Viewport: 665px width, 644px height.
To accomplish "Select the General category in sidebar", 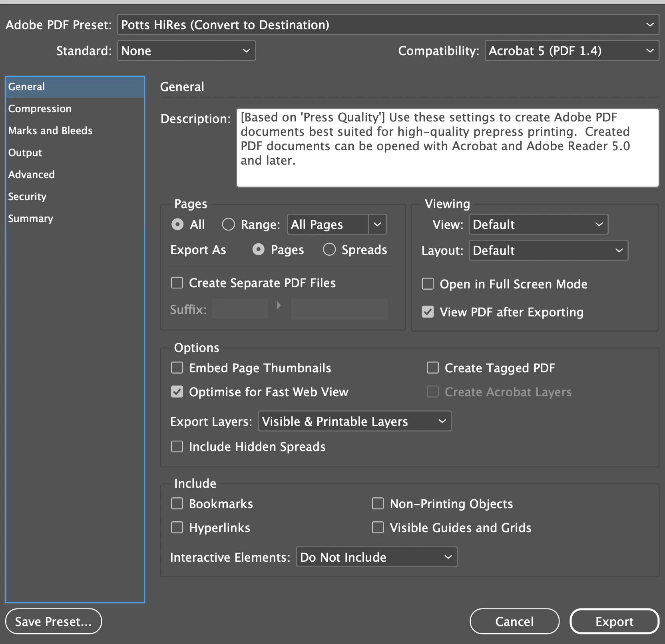I will pyautogui.click(x=75, y=87).
